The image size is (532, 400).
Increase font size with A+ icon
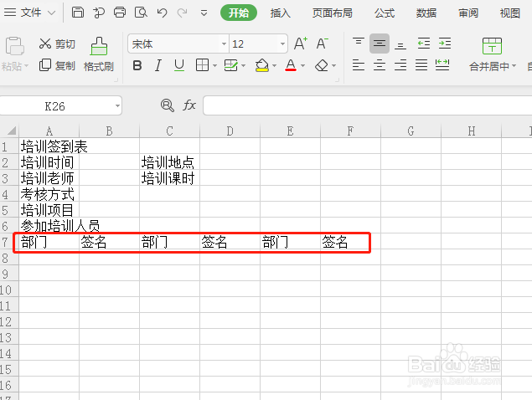pyautogui.click(x=301, y=44)
